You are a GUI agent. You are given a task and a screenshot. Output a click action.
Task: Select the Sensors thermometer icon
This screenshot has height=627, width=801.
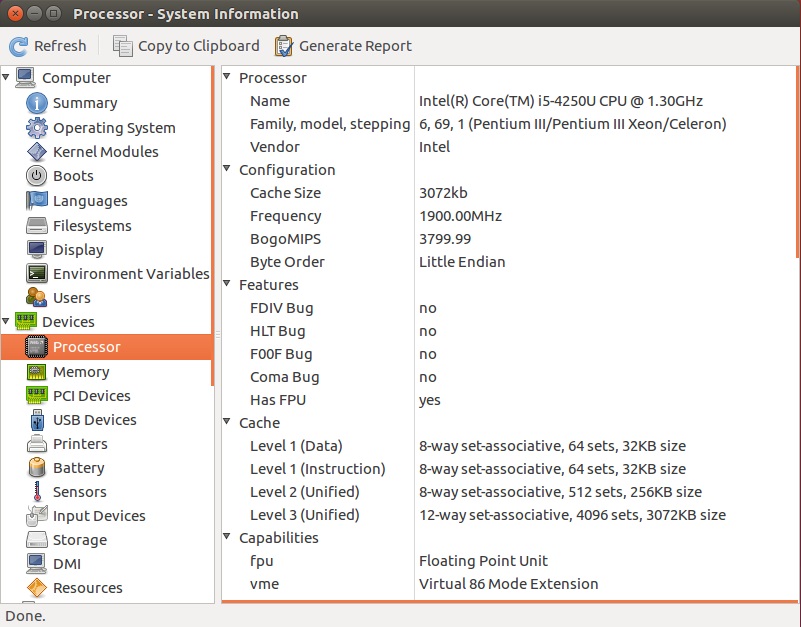[37, 492]
